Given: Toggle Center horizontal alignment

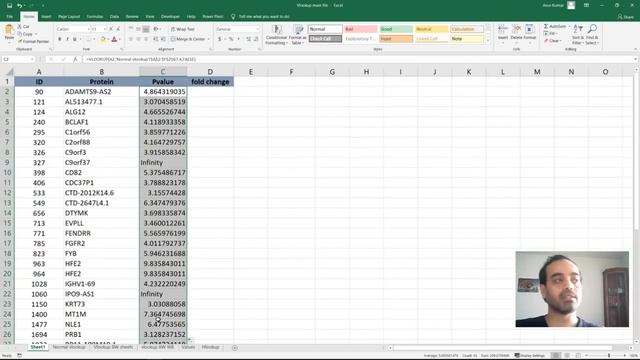Looking at the screenshot, I should tap(138, 39).
